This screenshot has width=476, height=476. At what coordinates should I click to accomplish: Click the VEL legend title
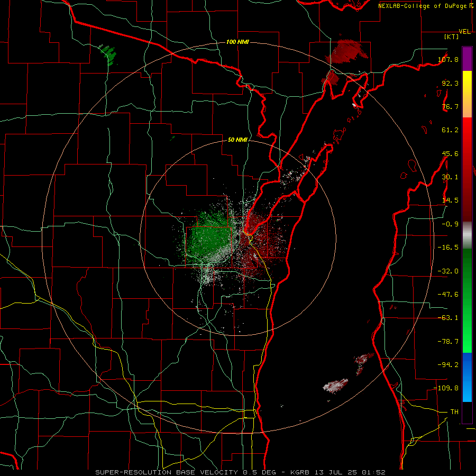465,32
